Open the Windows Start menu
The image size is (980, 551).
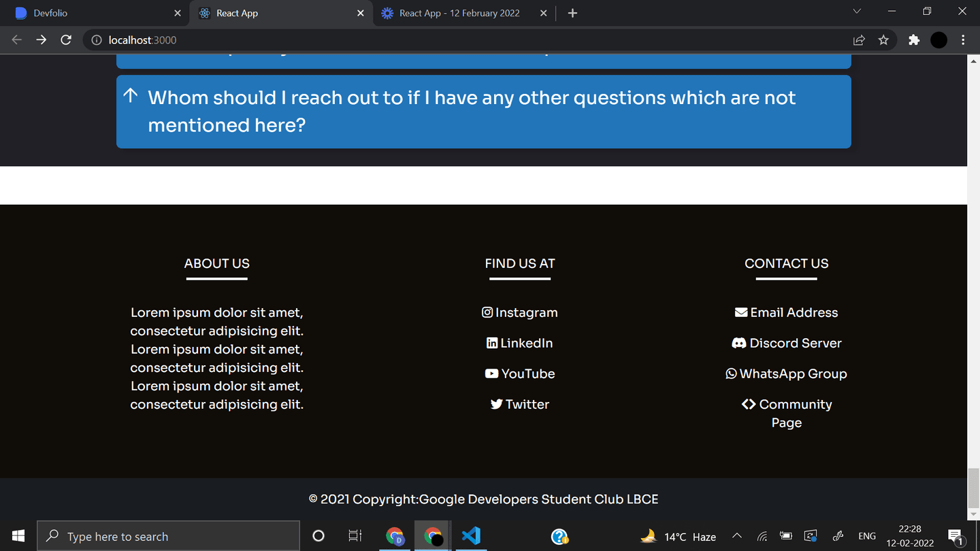click(18, 536)
